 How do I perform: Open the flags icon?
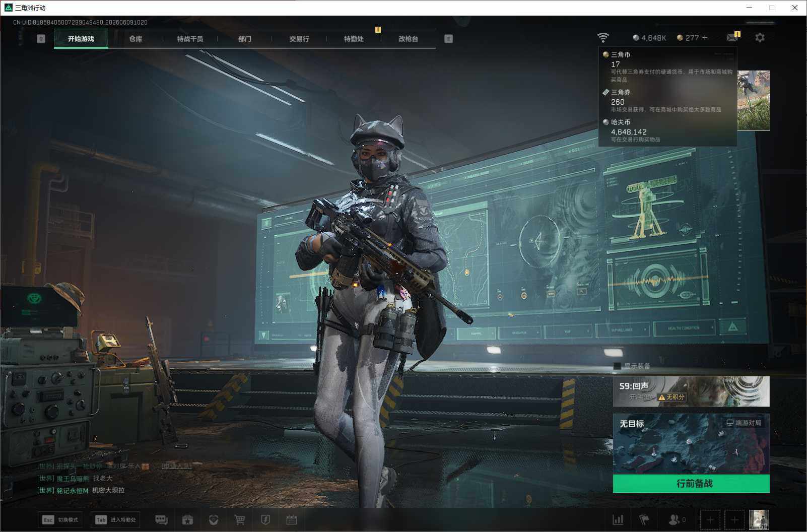[644, 519]
